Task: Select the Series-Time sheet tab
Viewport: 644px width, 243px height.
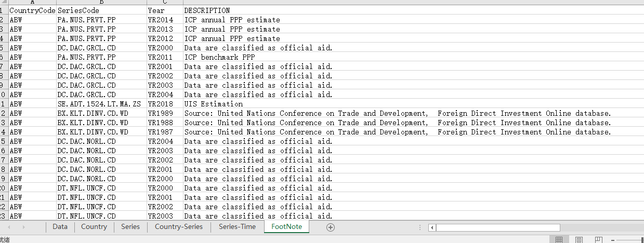Action: coord(237,227)
